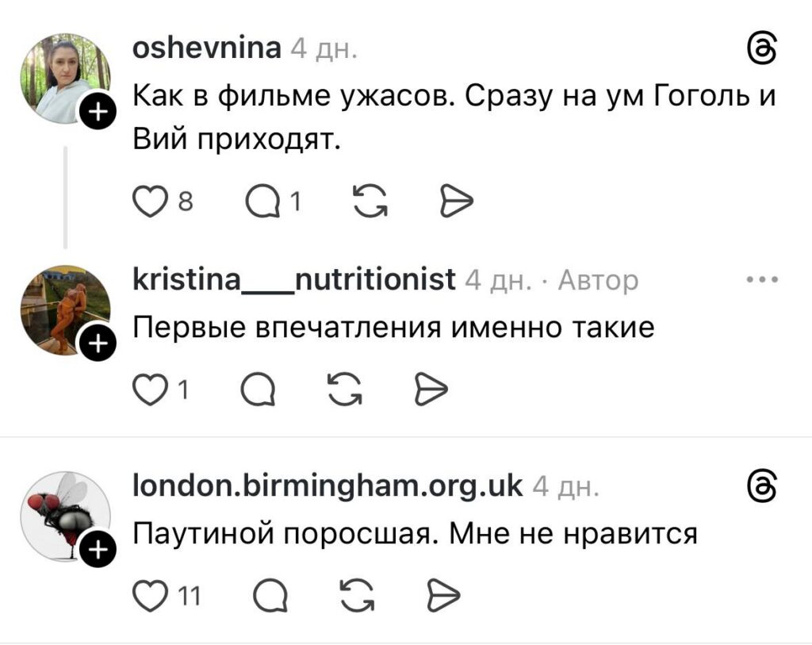
Task: Repost oshevnina's comment
Action: [369, 204]
